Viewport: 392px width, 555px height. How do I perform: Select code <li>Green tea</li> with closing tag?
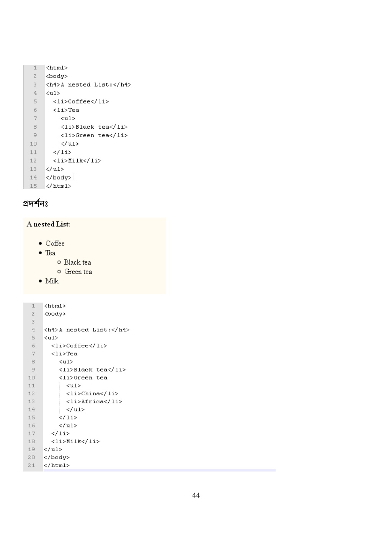point(94,136)
